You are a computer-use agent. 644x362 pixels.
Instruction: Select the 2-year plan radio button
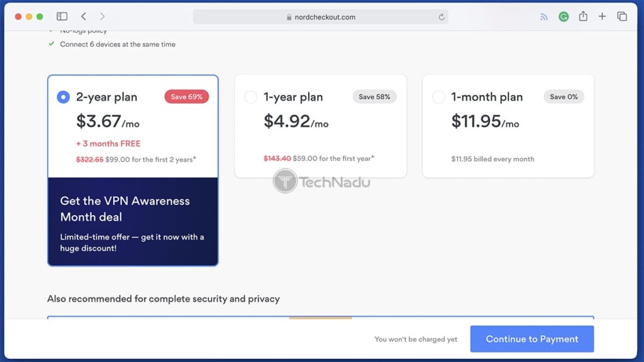coord(64,97)
